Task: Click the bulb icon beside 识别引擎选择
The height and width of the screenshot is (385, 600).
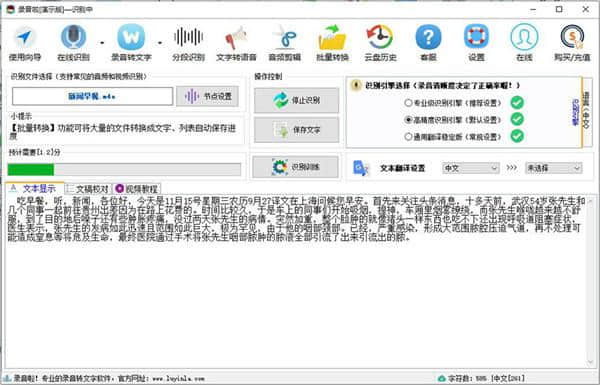Action: point(356,85)
